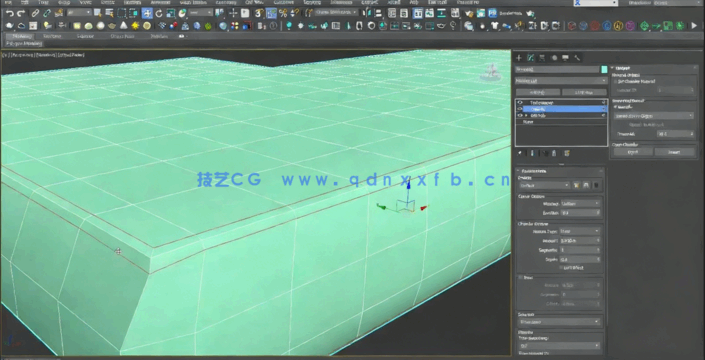Click the Use Pivot Point Center icon

pyautogui.click(x=219, y=13)
